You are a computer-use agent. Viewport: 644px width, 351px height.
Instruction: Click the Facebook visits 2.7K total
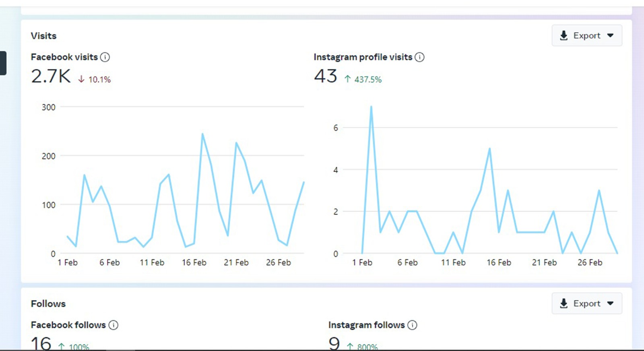51,76
